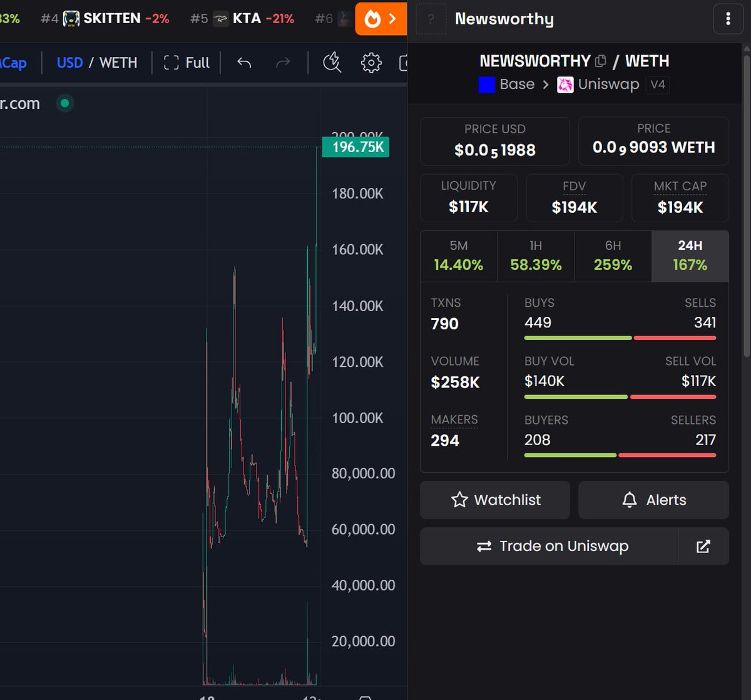Click the Uniswap V4 label
The width and height of the screenshot is (751, 700).
coord(657,85)
